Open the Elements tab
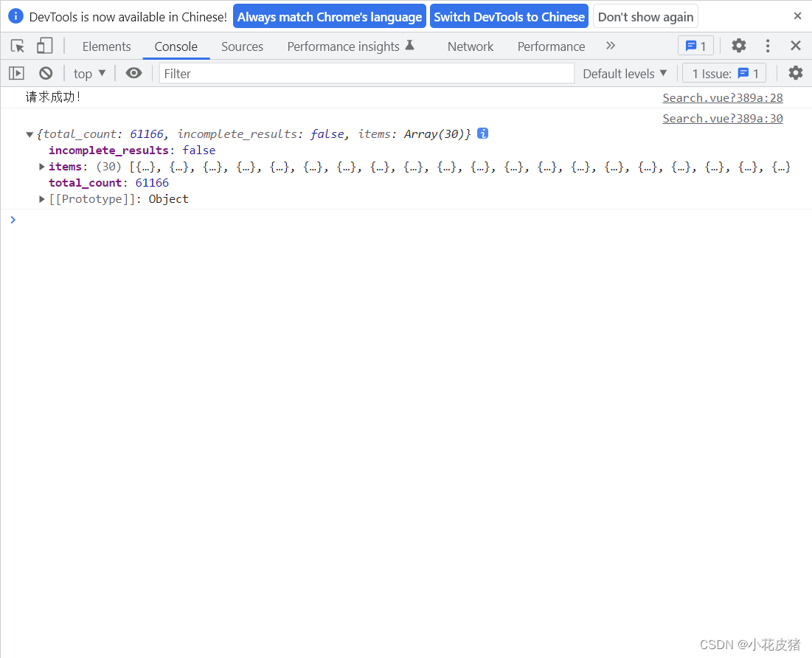This screenshot has width=812, height=658. pos(107,46)
